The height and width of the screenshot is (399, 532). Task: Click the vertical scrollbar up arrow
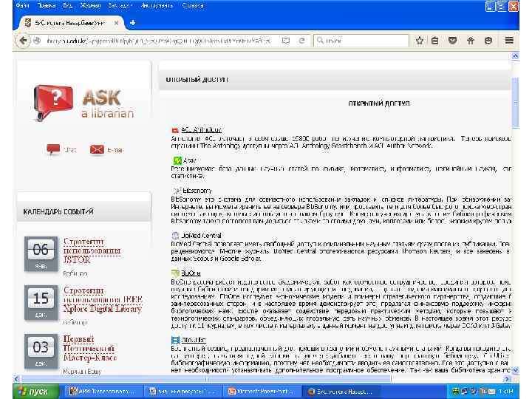coord(515,56)
